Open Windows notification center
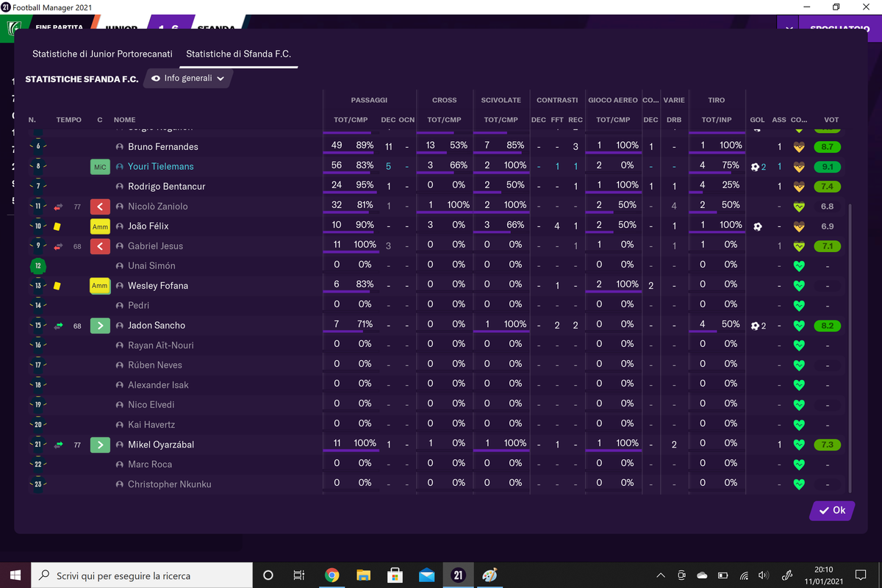882x588 pixels. 861,575
